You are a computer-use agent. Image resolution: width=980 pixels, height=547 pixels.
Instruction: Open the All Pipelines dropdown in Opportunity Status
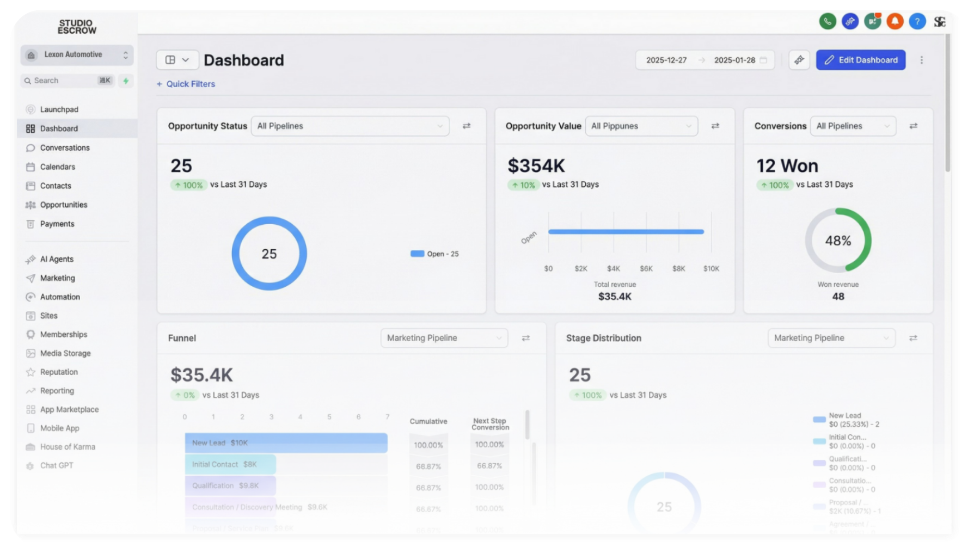pos(350,126)
